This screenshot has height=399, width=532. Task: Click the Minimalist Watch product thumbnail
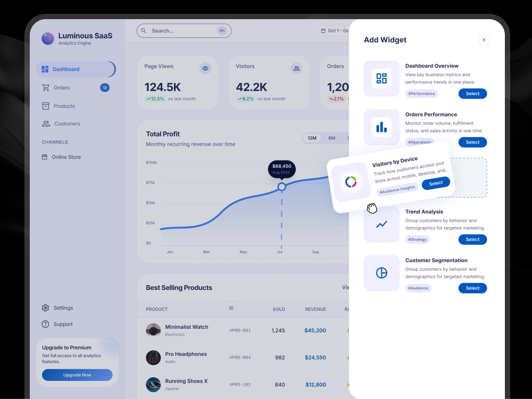pos(153,330)
